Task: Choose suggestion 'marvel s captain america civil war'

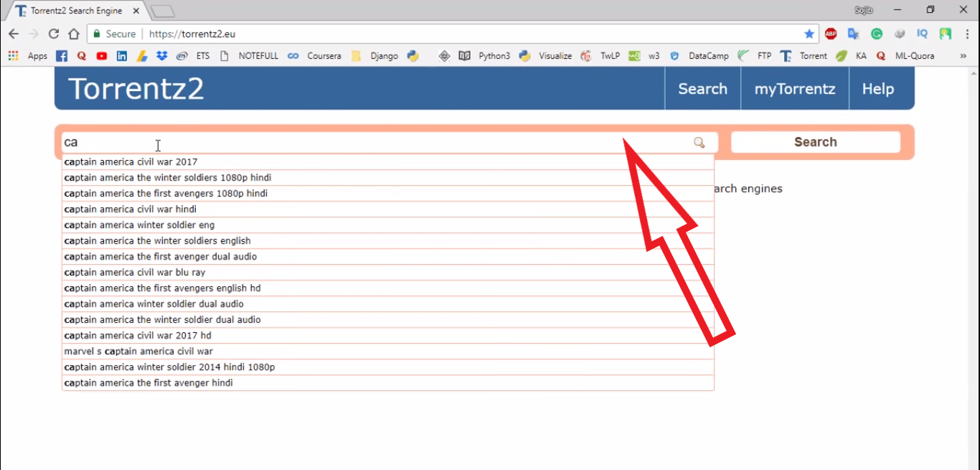Action: 388,352
